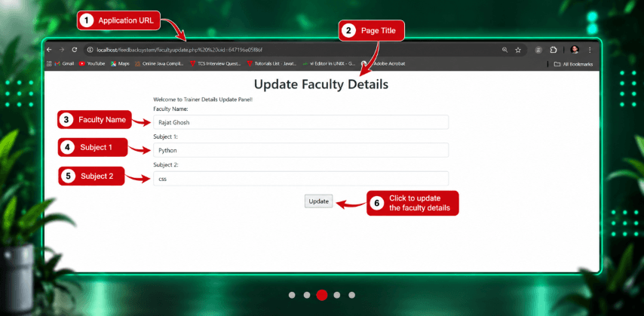
Task: Click the browser forward arrow
Action: pos(62,50)
